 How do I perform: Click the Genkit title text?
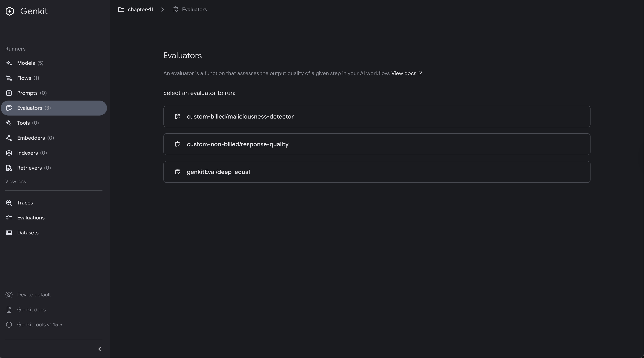34,11
